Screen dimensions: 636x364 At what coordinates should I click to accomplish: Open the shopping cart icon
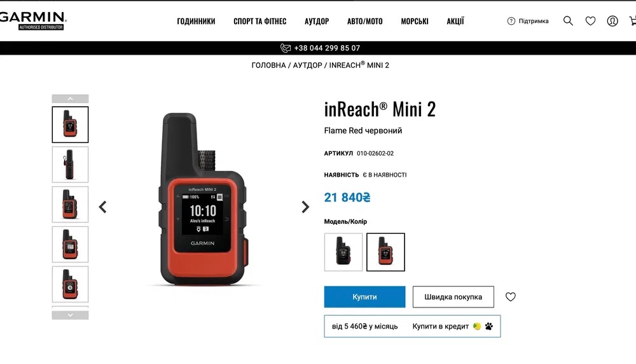632,21
